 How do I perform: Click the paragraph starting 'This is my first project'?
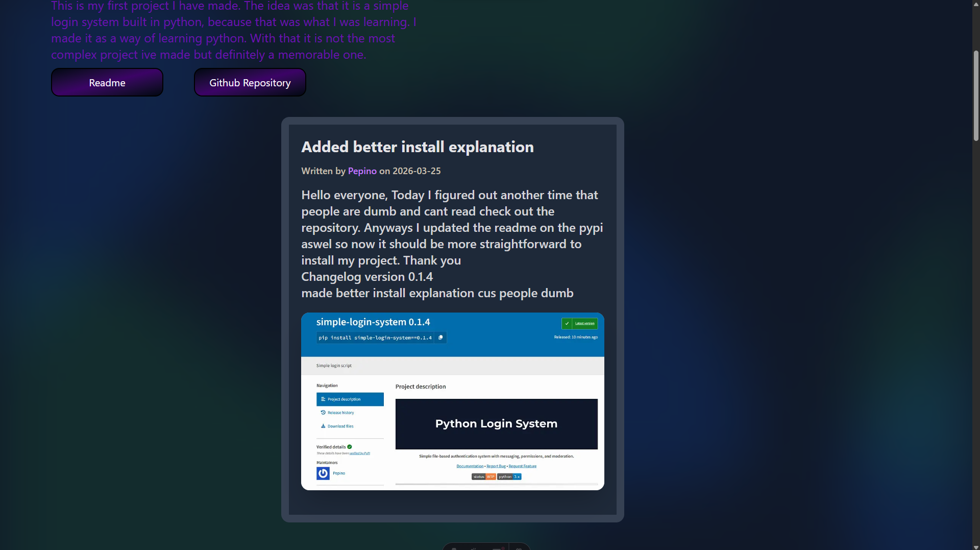click(x=234, y=31)
